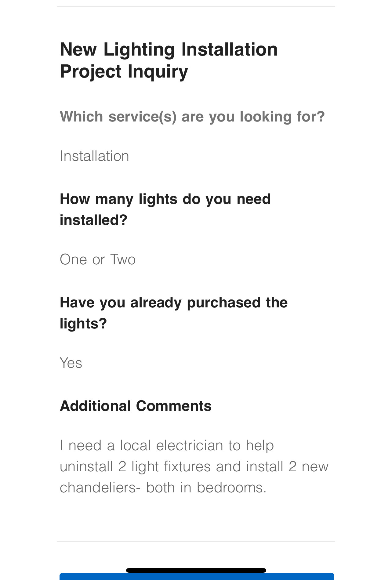Click the word 'Two' in the answer

pos(123,259)
